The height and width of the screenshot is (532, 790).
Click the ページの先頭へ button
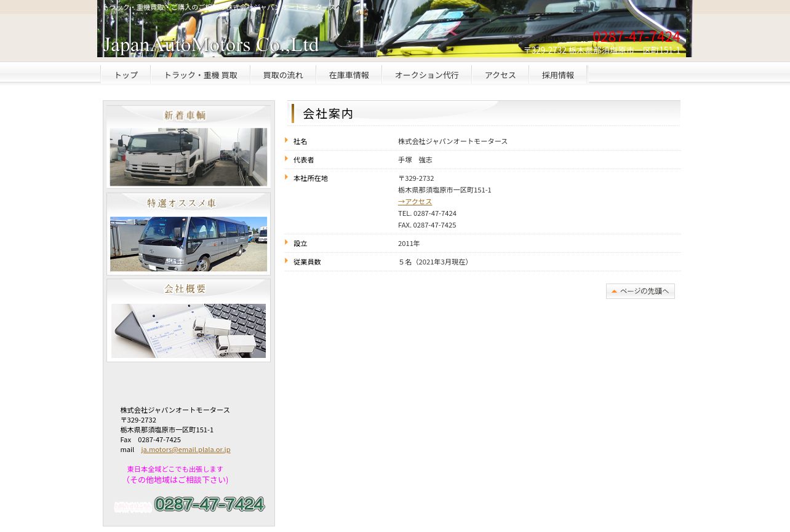(640, 292)
